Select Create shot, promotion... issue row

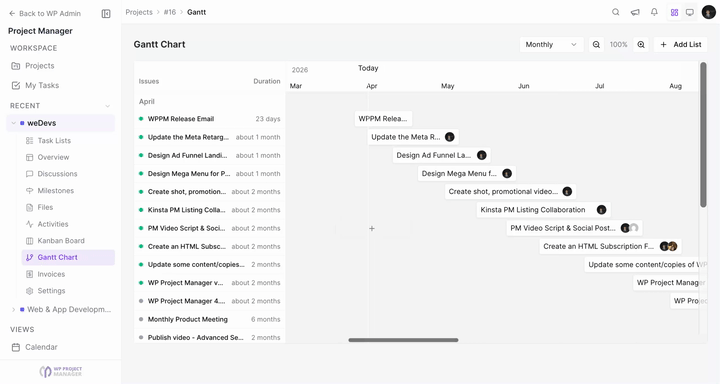tap(210, 192)
